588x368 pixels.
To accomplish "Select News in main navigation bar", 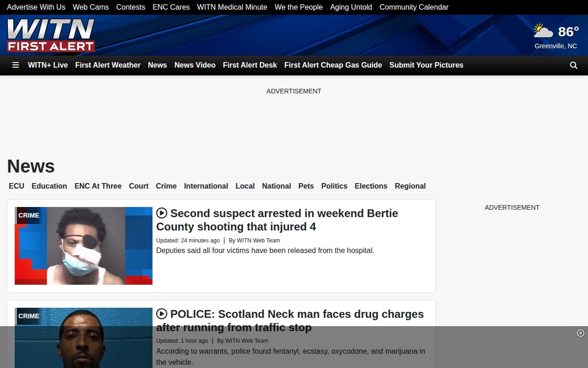I will pyautogui.click(x=158, y=65).
